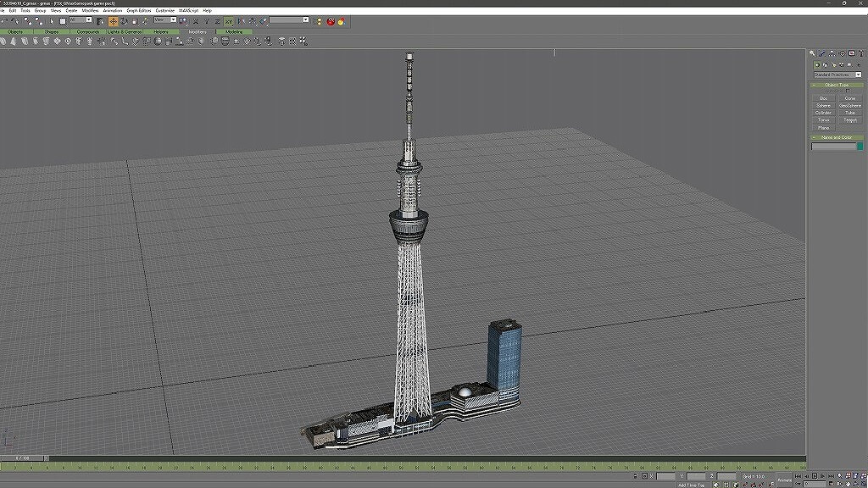Open the MAXScript menu
This screenshot has height=488, width=868.
click(x=188, y=10)
